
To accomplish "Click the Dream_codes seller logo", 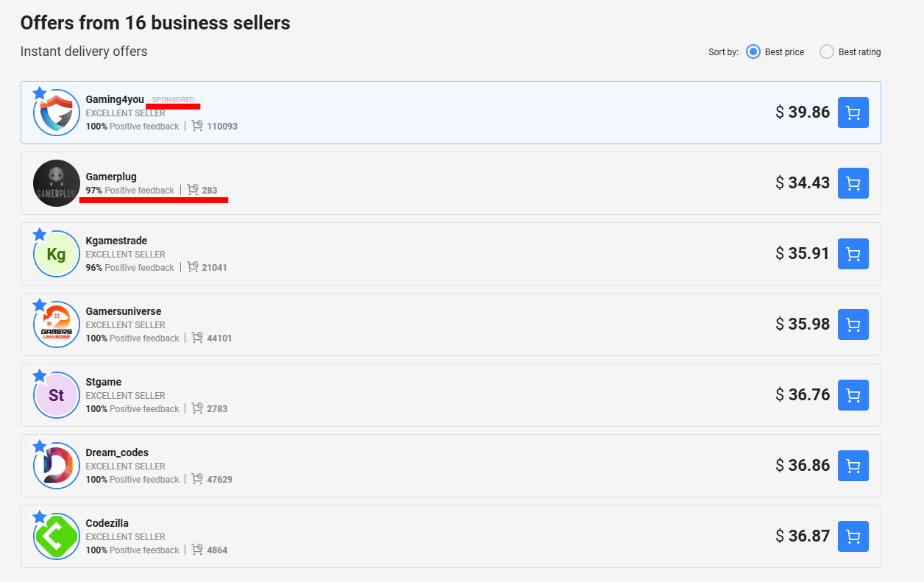I will click(x=57, y=466).
